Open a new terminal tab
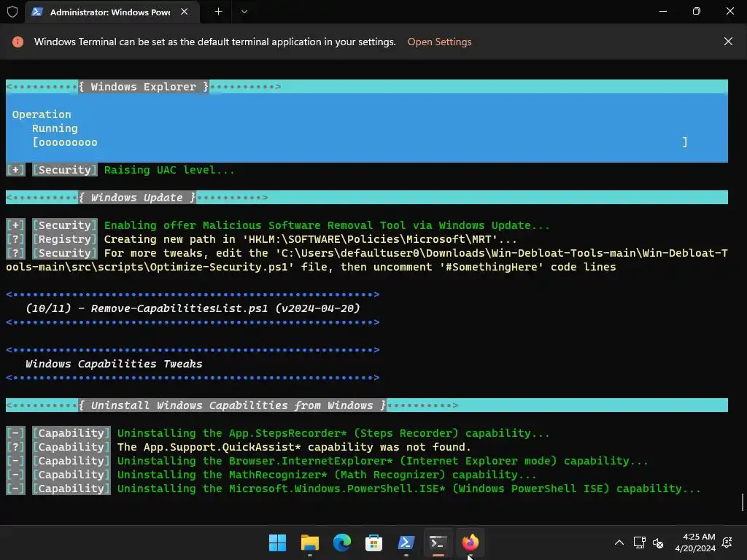Viewport: 747px width, 560px height. 218,12
